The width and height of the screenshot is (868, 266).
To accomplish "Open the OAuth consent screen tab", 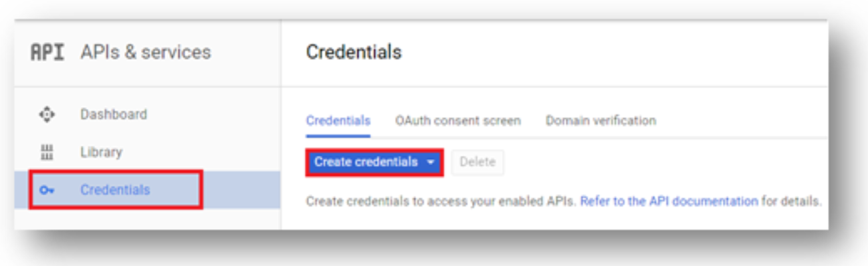I will pos(457,121).
